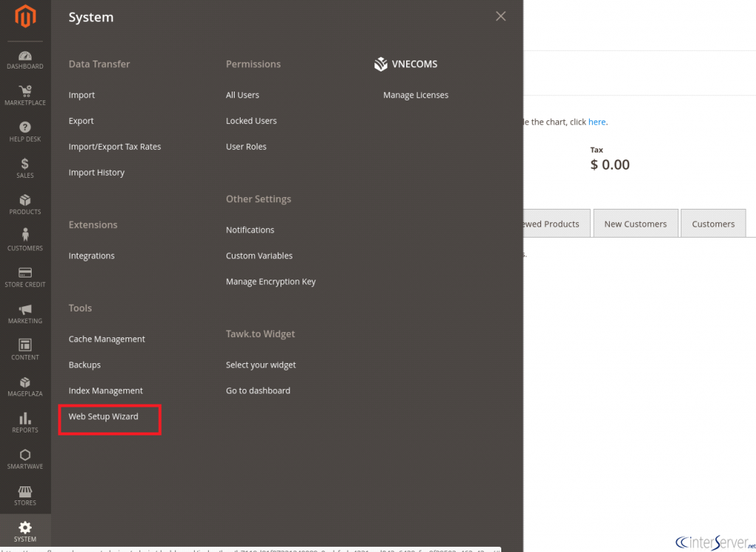Close the System menu panel

[501, 16]
